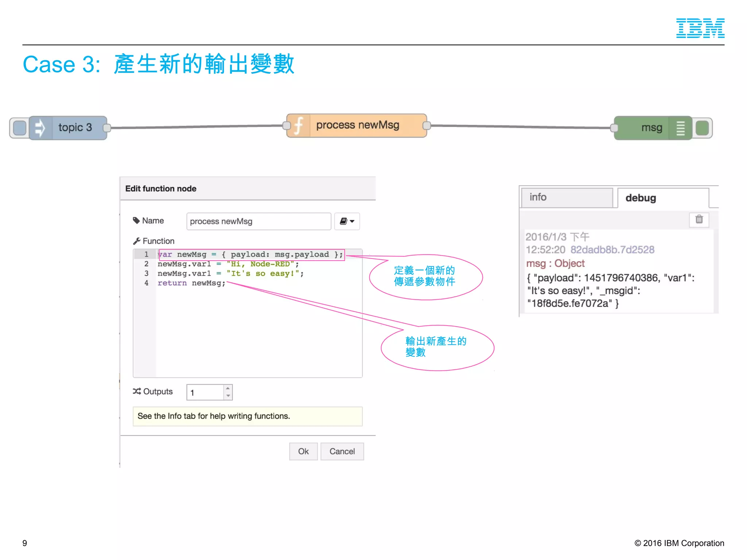Click the wrench icon beside Function

click(137, 241)
